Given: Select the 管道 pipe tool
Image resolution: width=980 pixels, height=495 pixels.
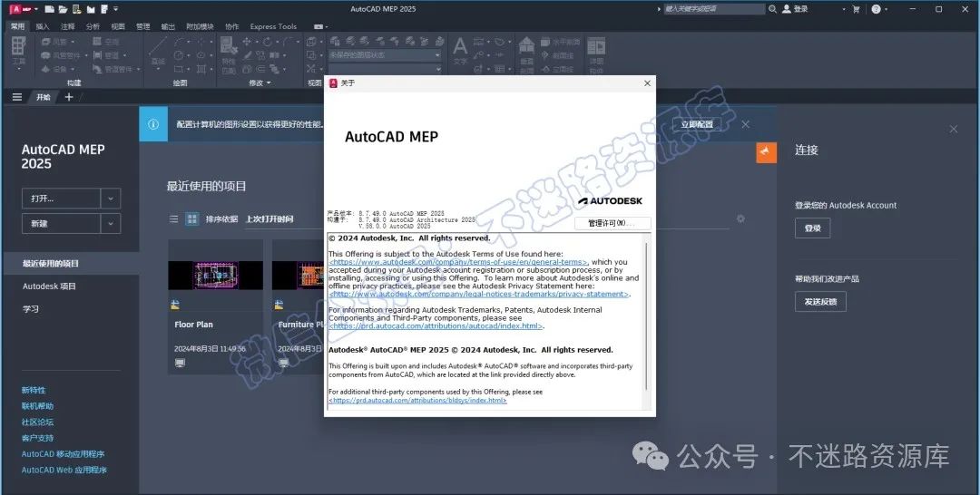Looking at the screenshot, I should click(x=109, y=55).
